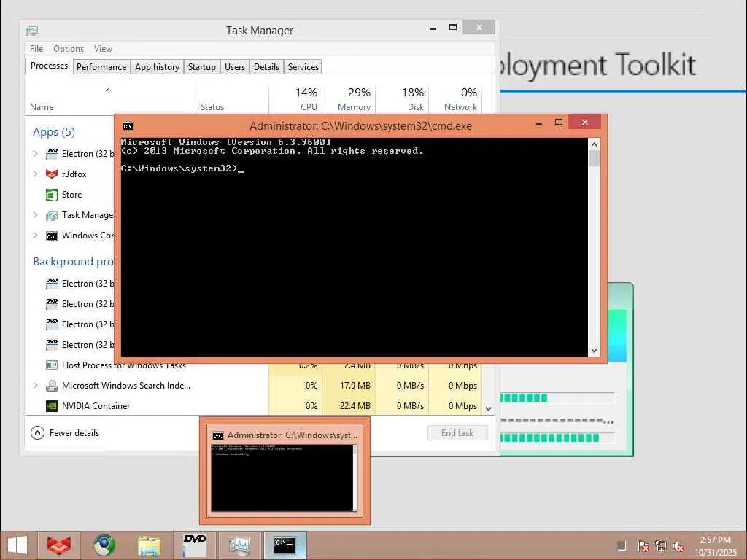This screenshot has height=560, width=747.
Task: Click the muted volume tray icon
Action: (x=678, y=545)
